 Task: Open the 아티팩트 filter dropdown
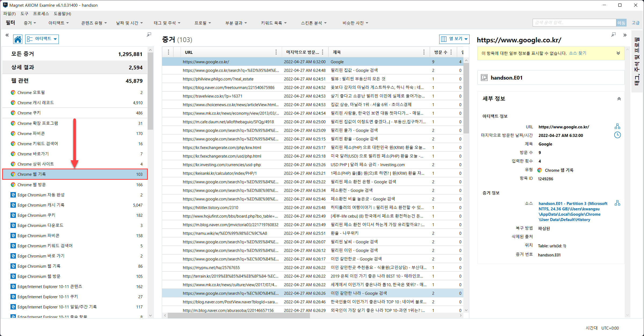58,23
